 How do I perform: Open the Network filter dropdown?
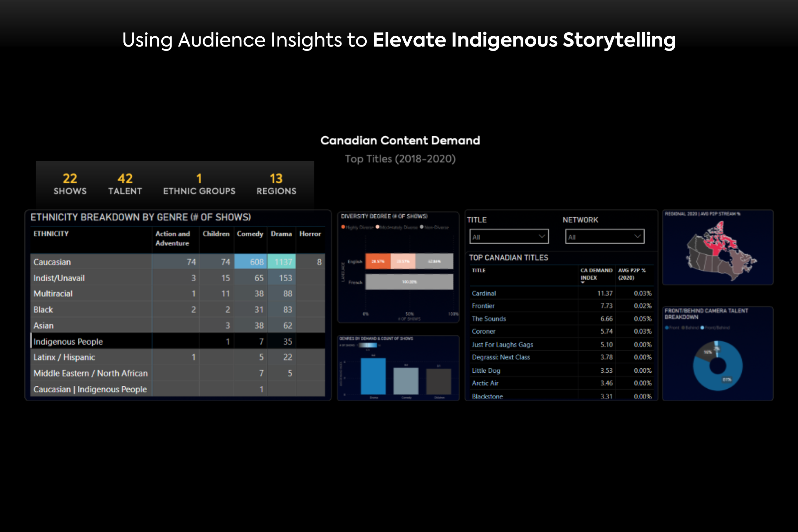[604, 236]
